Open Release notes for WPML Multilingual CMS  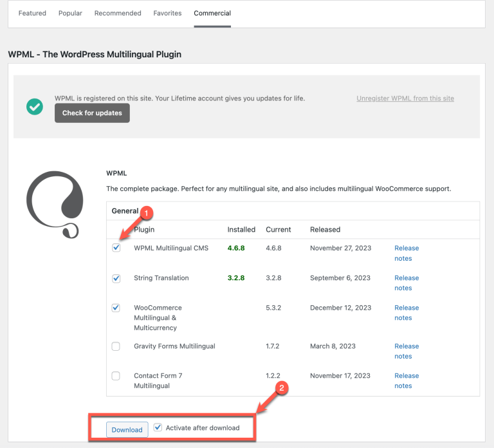pos(406,253)
